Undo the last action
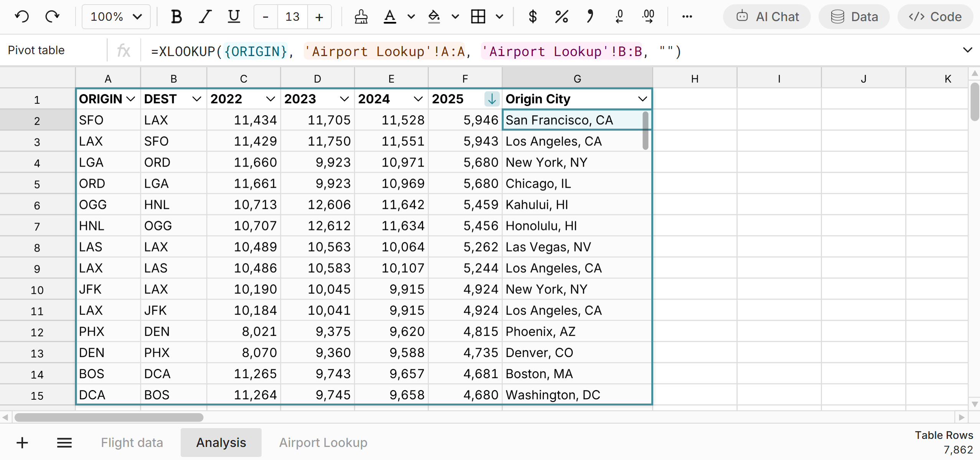Image resolution: width=980 pixels, height=460 pixels. [22, 17]
